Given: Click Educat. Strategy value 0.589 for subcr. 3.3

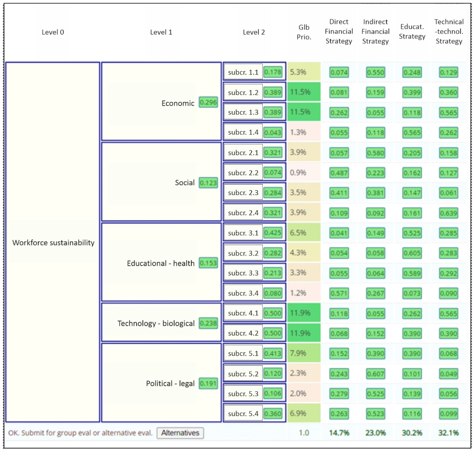Looking at the screenshot, I should point(412,273).
